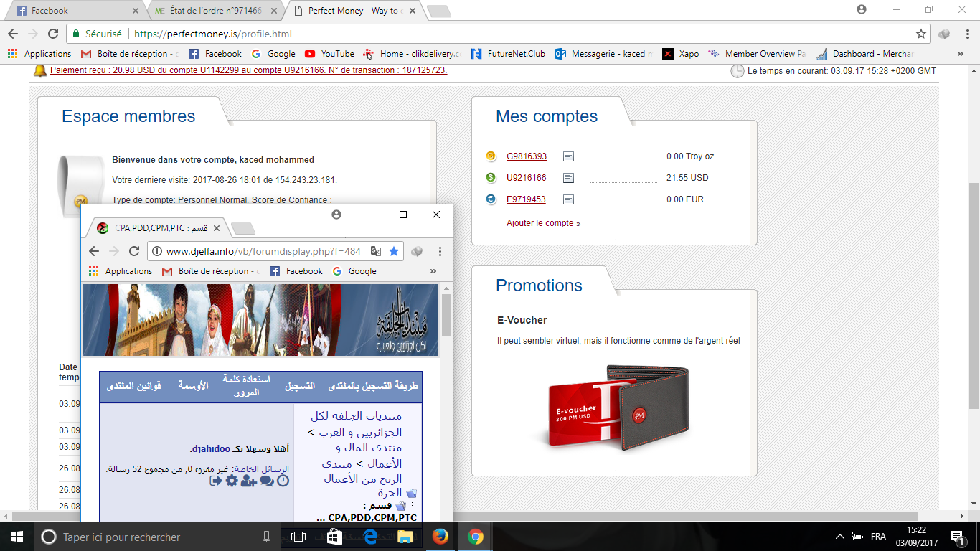
Task: Open forum private messages bubble icon
Action: pos(267,481)
